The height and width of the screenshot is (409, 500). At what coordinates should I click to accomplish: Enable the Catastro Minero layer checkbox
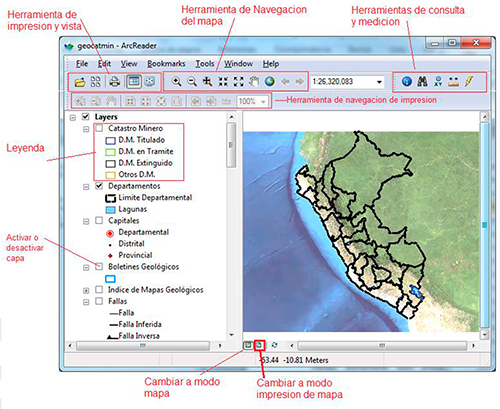point(99,128)
